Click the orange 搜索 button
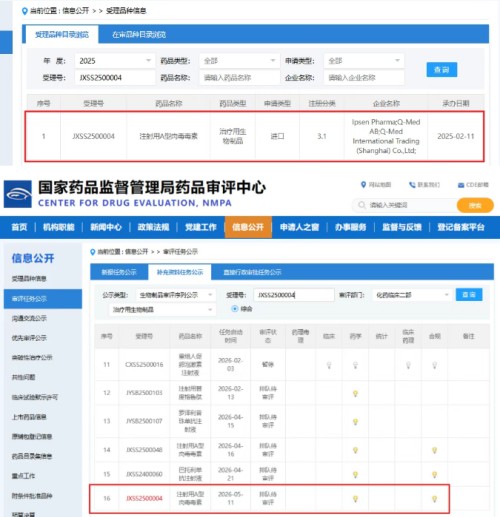Image resolution: width=500 pixels, height=517 pixels. tap(475, 205)
